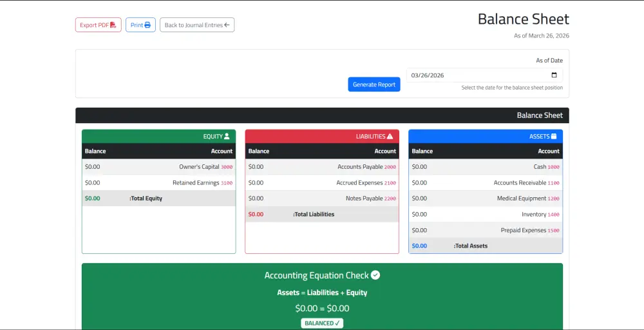
Task: Click the Balance Sheet page title
Action: (523, 19)
